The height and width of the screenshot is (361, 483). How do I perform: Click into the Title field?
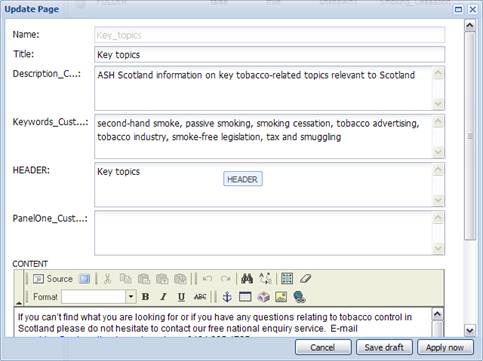point(269,54)
